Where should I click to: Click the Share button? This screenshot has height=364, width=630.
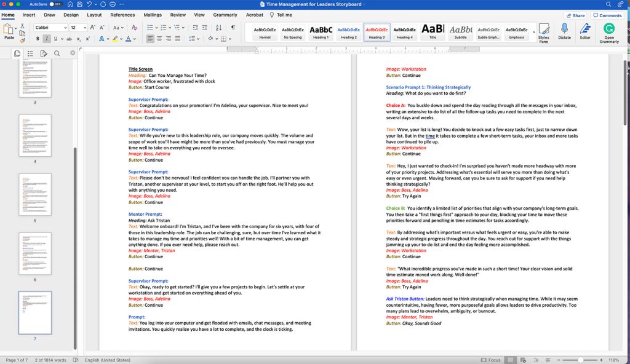(x=575, y=15)
